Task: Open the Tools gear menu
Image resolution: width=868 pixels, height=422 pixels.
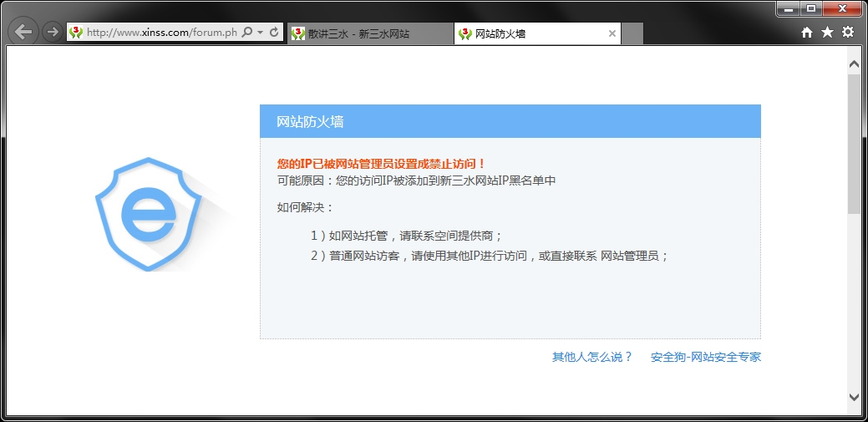Action: coord(848,32)
